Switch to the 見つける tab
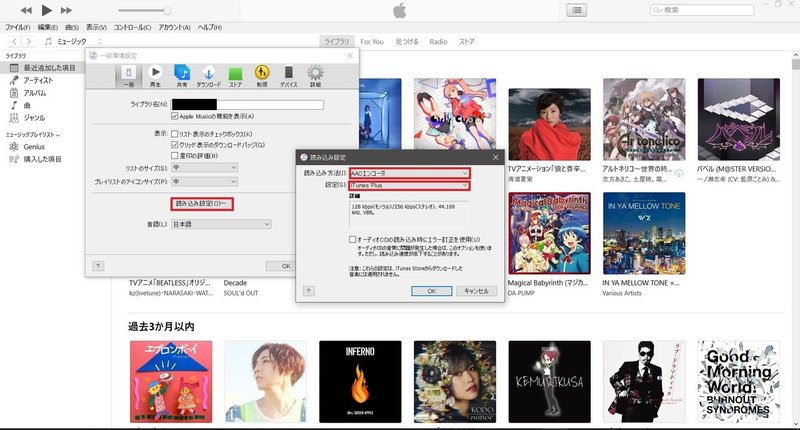Viewport: 800px width, 430px height. [x=407, y=41]
